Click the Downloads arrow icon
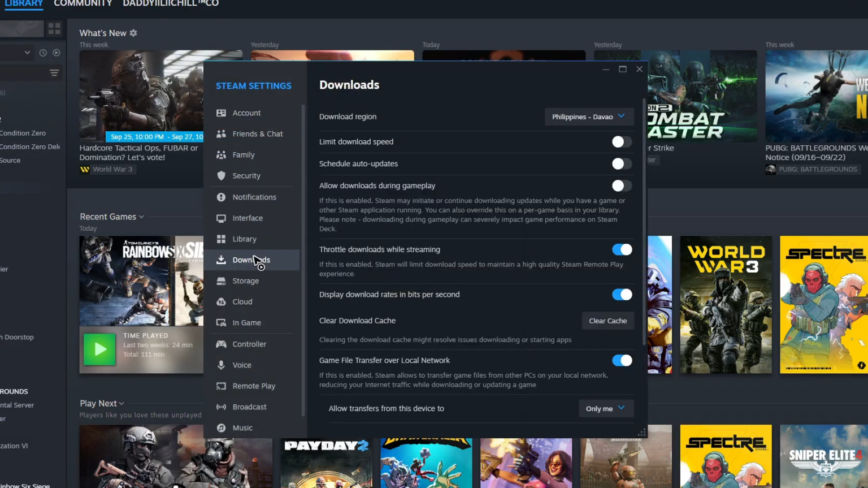Viewport: 868px width, 488px height. [x=221, y=260]
